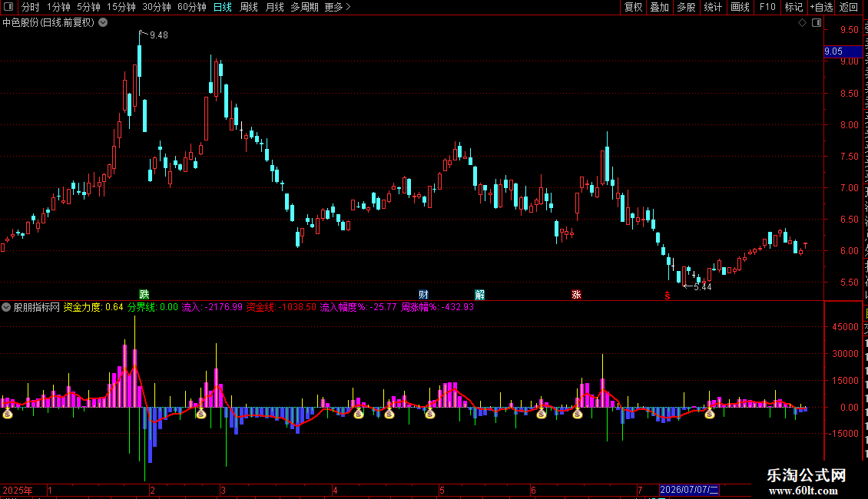The height and width of the screenshot is (499, 868).
Task: Switch to the 周线 weekly chart
Action: click(249, 7)
